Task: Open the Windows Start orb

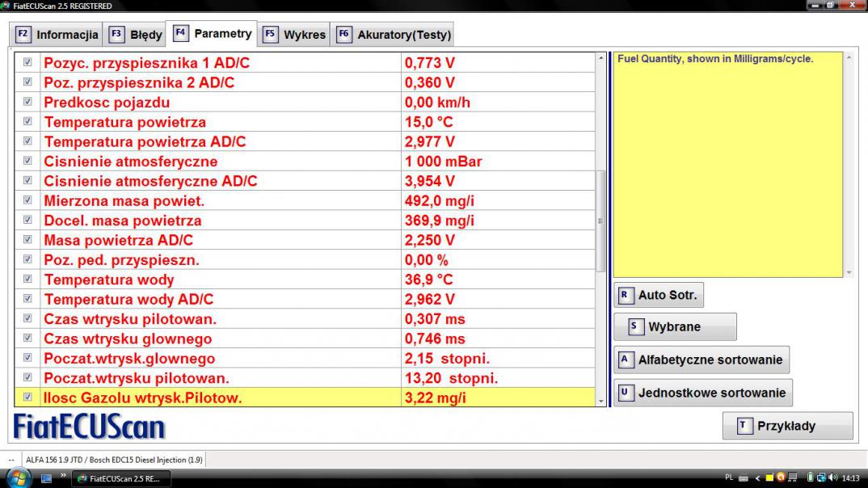Action: coord(19,477)
